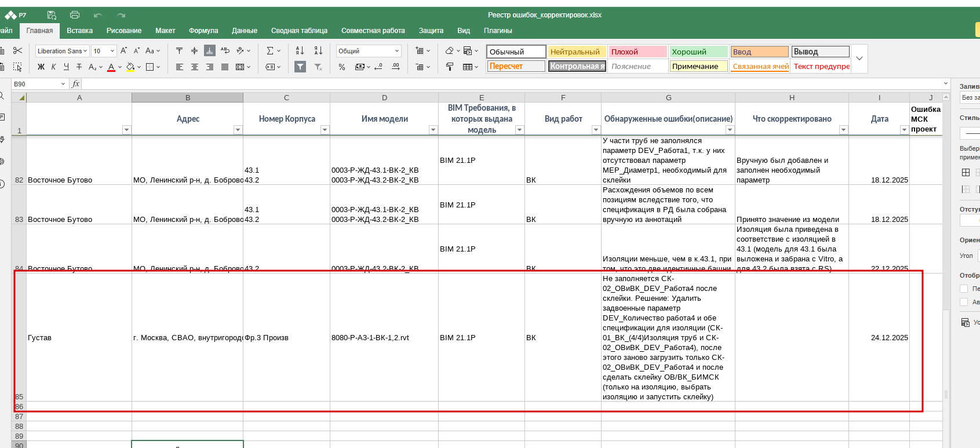Open the font name dropdown Liberation Sans
980x448 pixels.
pyautogui.click(x=85, y=51)
